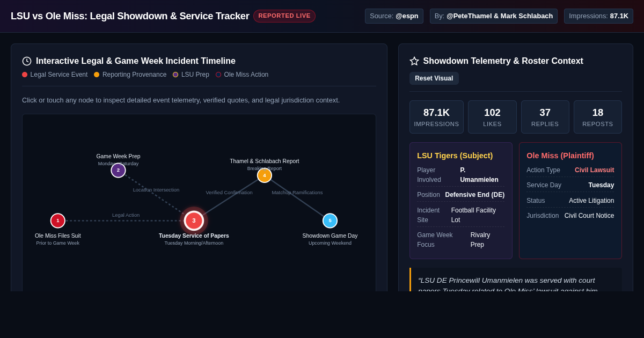Select timeline node 5 Showdown Game Day
Image resolution: width=644 pixels, height=338 pixels.
click(x=330, y=221)
